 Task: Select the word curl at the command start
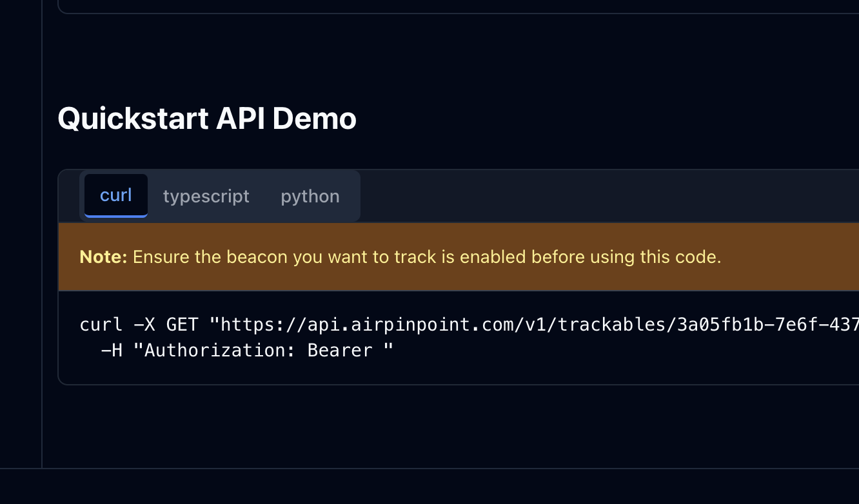click(101, 324)
